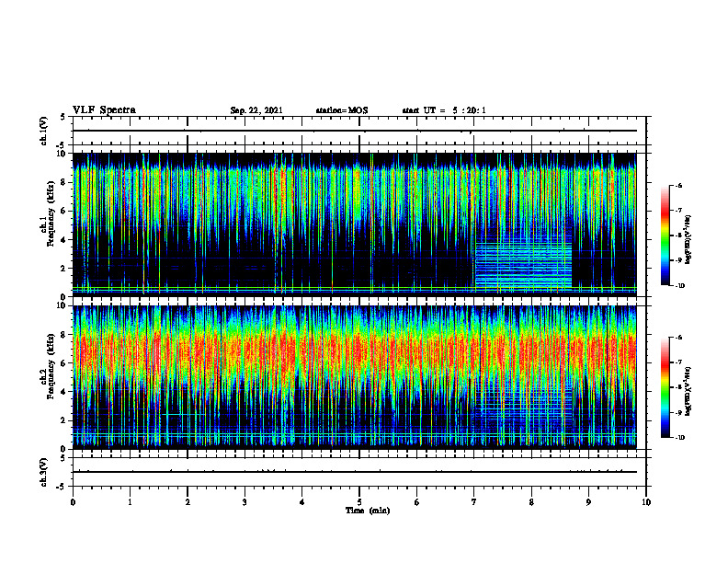Click the ch.1 frequency axis "2" tick label
728x563 pixels.
(65, 268)
